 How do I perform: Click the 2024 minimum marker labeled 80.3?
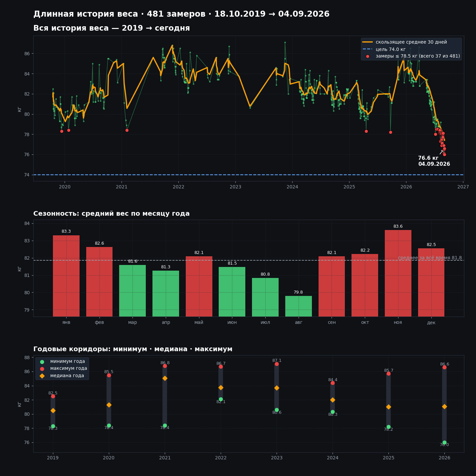pos(333,412)
